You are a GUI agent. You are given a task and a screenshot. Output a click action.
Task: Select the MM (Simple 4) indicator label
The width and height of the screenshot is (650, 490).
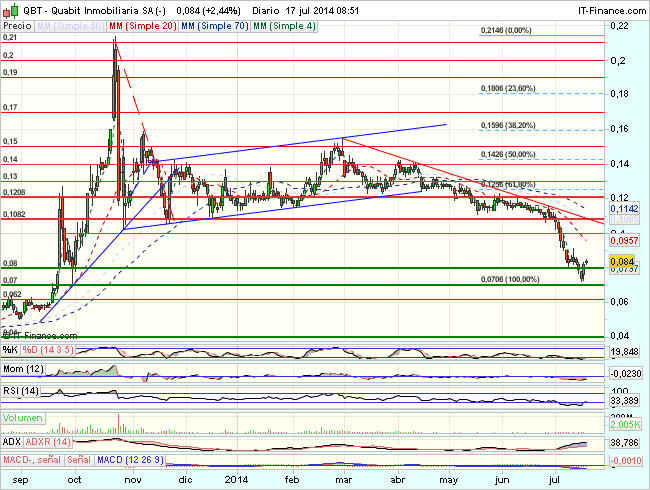(282, 23)
